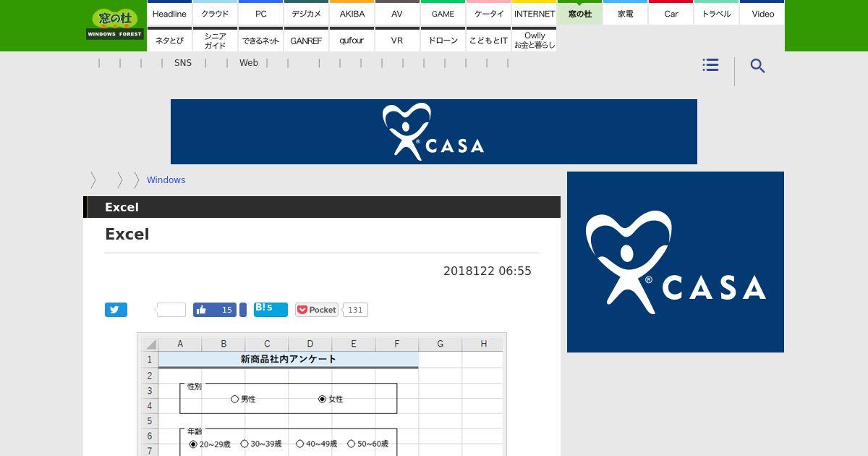Open the AV tab
The image size is (868, 456).
point(397,13)
